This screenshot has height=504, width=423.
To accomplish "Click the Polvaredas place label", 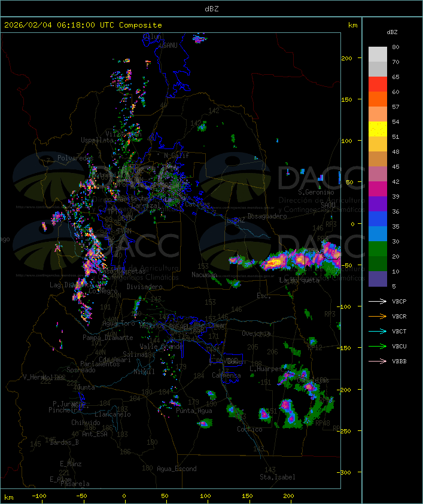I will click(75, 158).
